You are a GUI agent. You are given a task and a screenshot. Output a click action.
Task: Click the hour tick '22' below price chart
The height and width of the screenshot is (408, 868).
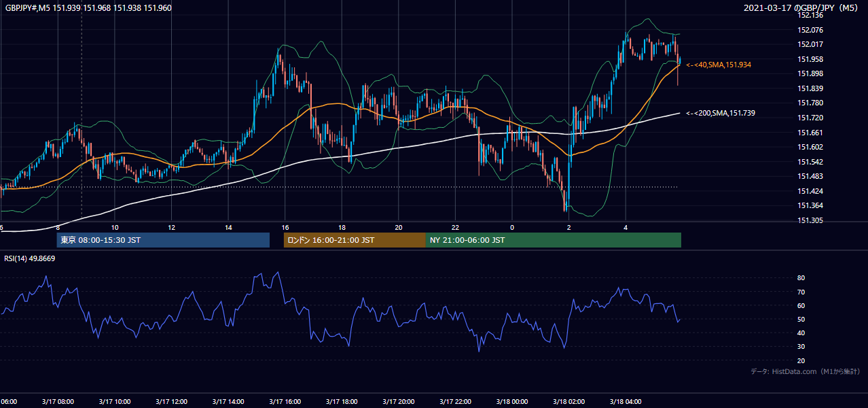point(455,227)
